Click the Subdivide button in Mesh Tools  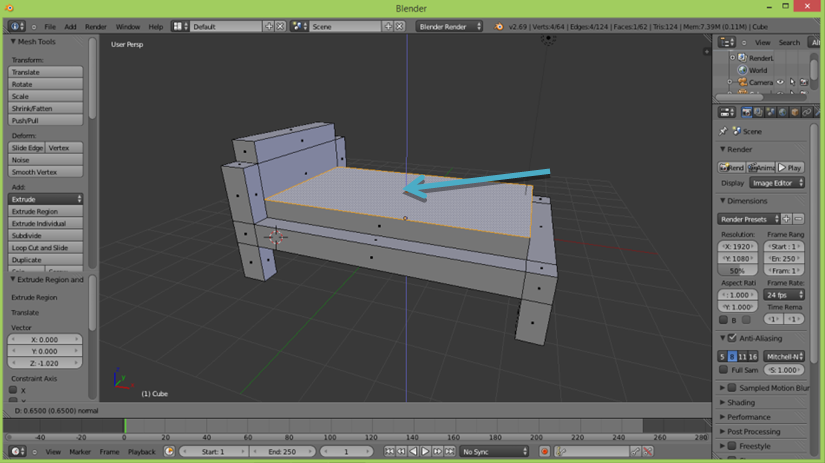click(x=45, y=236)
